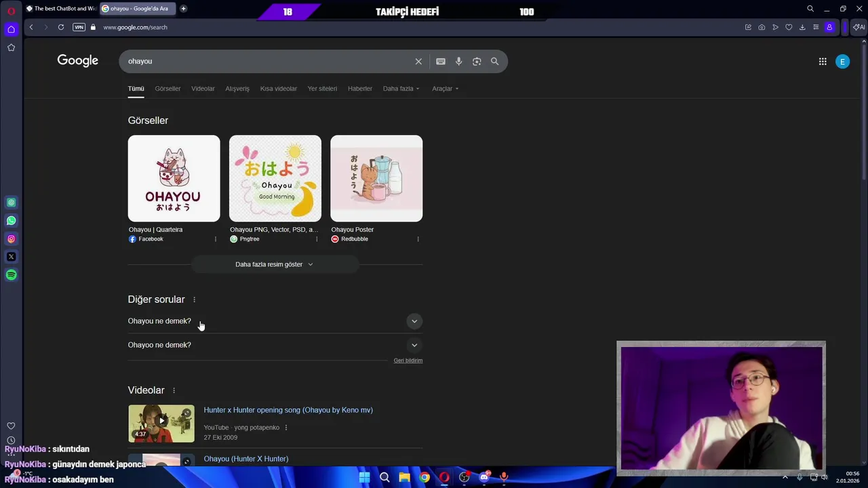Bookmark the page with the address bar heart icon
Viewport: 868px width, 488px height.
(789, 27)
